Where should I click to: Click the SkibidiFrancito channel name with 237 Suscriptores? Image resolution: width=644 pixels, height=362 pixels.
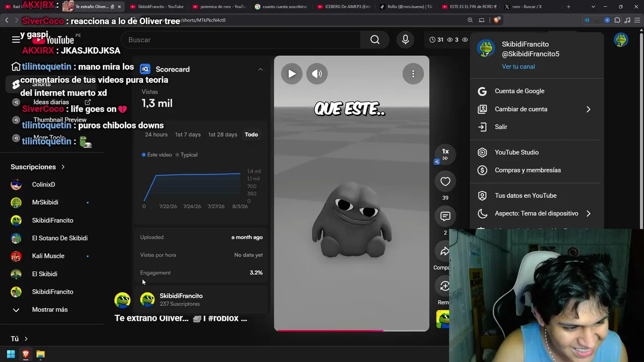pyautogui.click(x=181, y=296)
